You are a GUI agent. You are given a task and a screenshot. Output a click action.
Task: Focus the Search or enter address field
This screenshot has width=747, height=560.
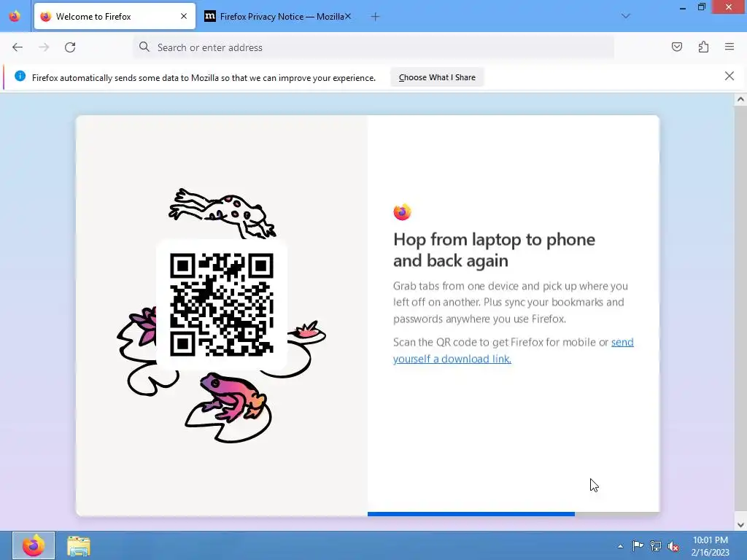point(373,47)
